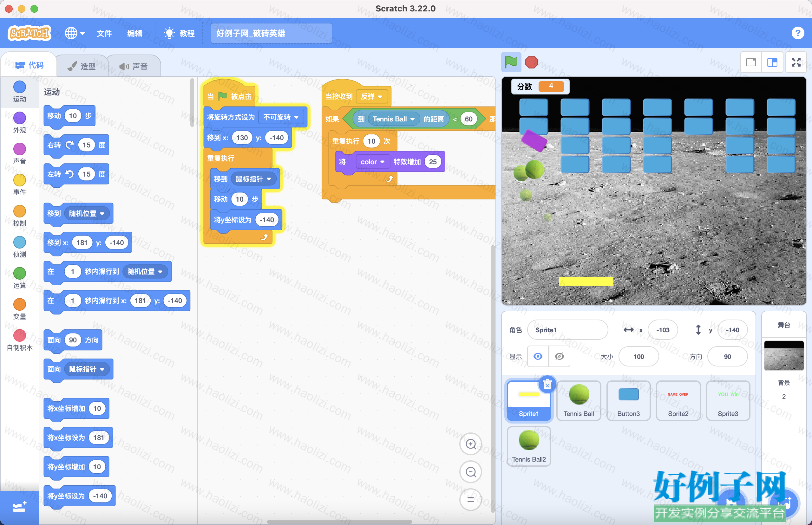Select the 外观 block category
The image size is (812, 525).
(19, 123)
